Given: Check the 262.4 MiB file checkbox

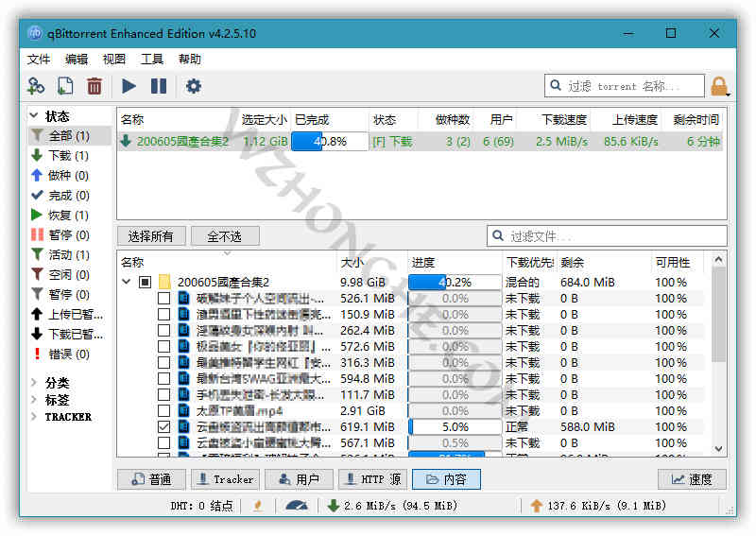Looking at the screenshot, I should coord(163,331).
